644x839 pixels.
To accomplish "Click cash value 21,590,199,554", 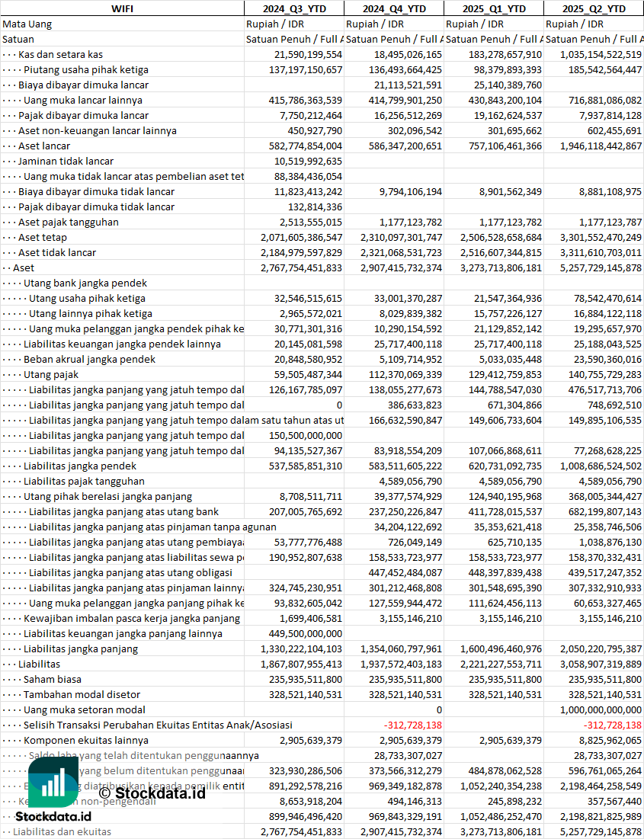I will (x=308, y=55).
